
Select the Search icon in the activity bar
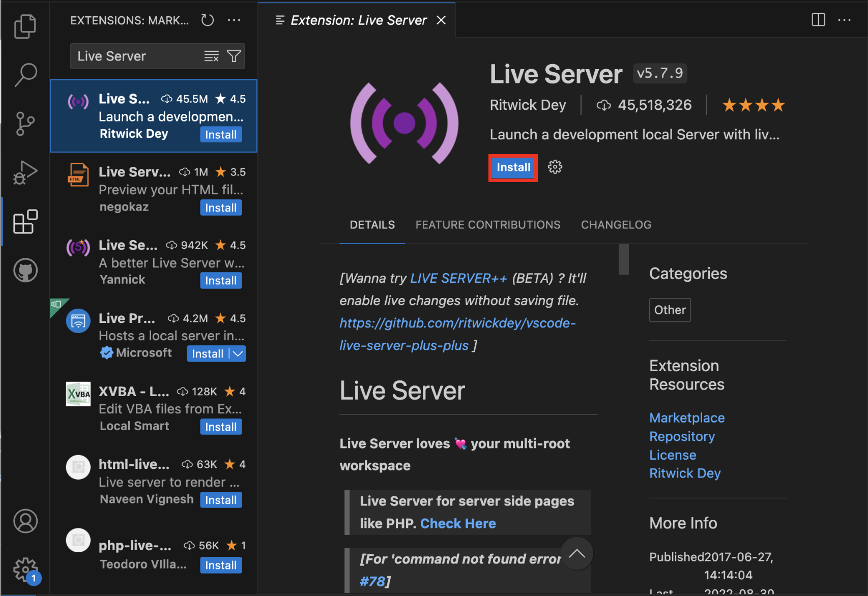(25, 75)
